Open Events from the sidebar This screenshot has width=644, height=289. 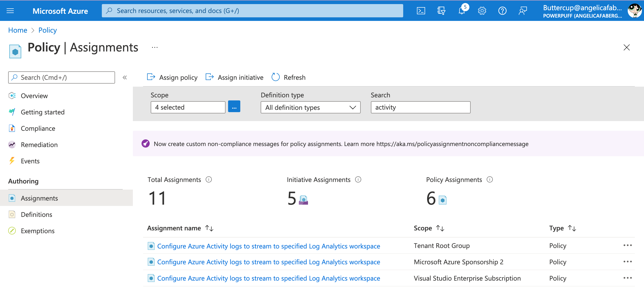click(x=30, y=161)
